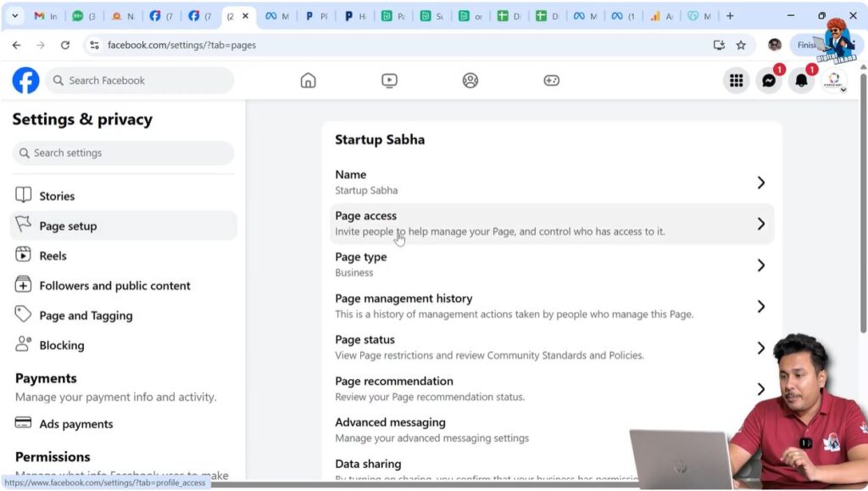Screen dimensions: 868x491
Task: Click the Blocking person icon
Action: click(23, 343)
